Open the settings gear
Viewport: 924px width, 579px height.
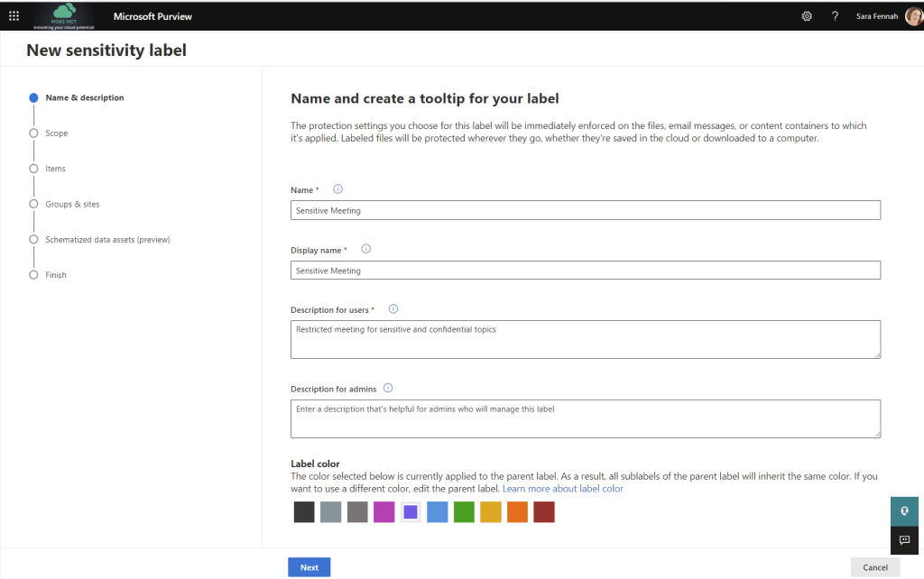[807, 15]
